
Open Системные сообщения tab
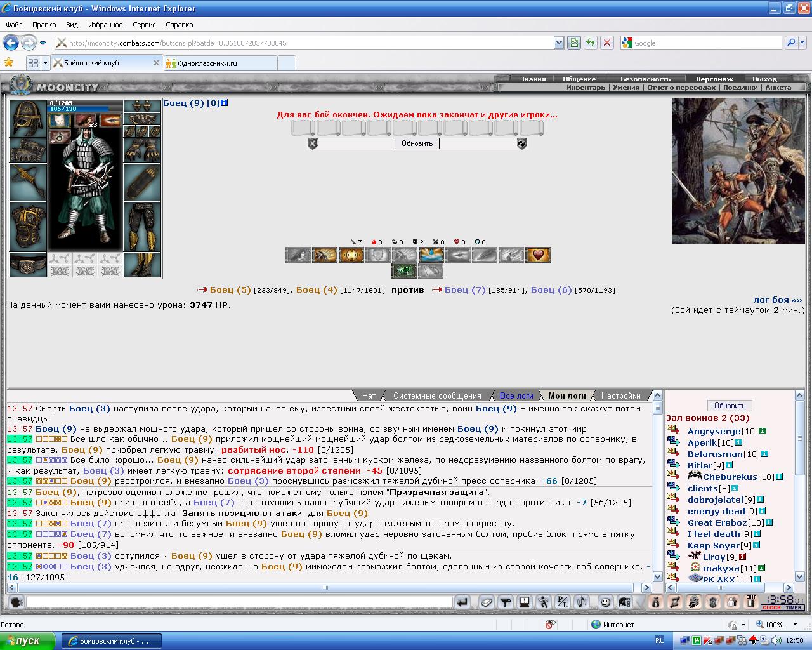437,395
